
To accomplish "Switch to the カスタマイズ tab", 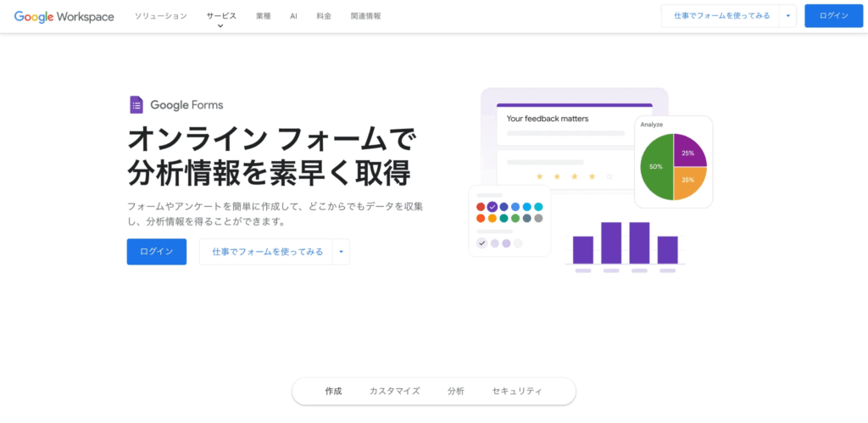I will point(395,391).
